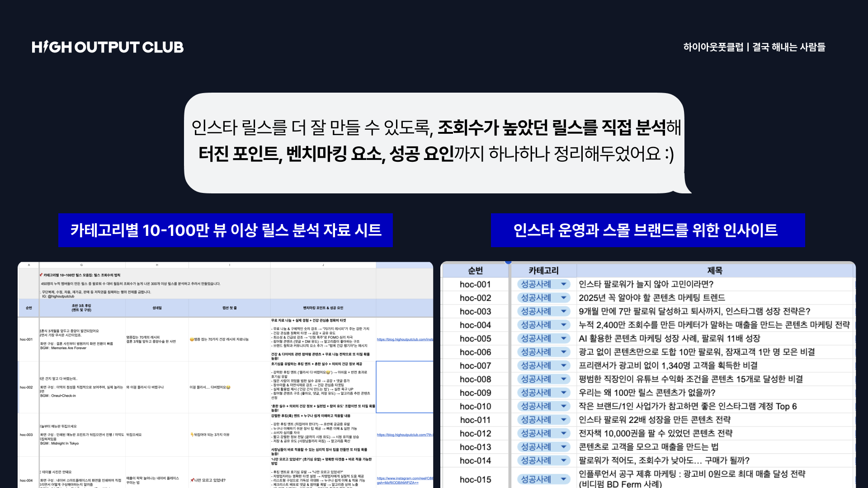The image size is (868, 488).
Task: Expand category dropdown for hoc-004
Action: pos(564,325)
